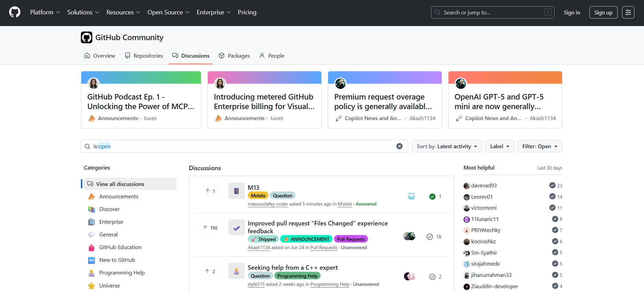Click the Universe star icon
This screenshot has height=292, width=644.
point(92,286)
